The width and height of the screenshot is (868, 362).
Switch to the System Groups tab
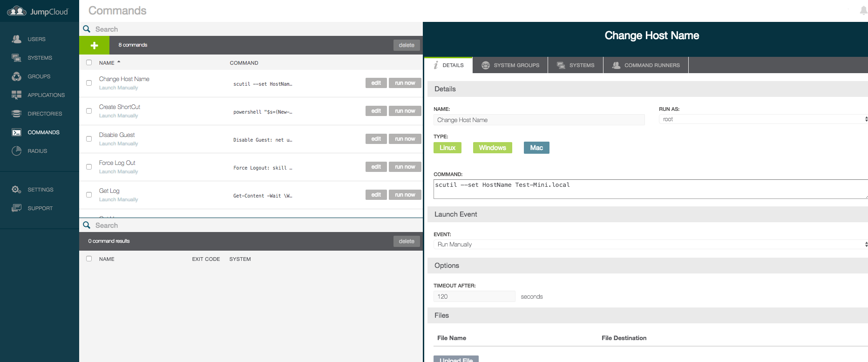pyautogui.click(x=510, y=65)
